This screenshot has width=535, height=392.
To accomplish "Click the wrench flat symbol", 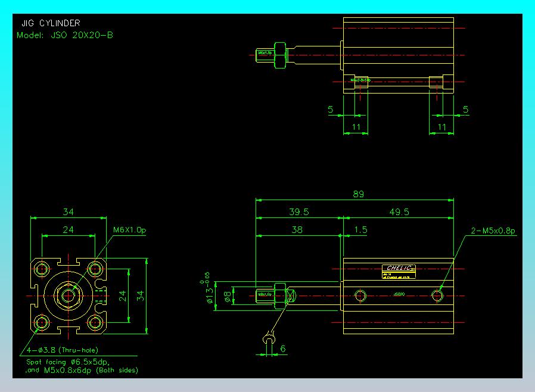I will [269, 337].
